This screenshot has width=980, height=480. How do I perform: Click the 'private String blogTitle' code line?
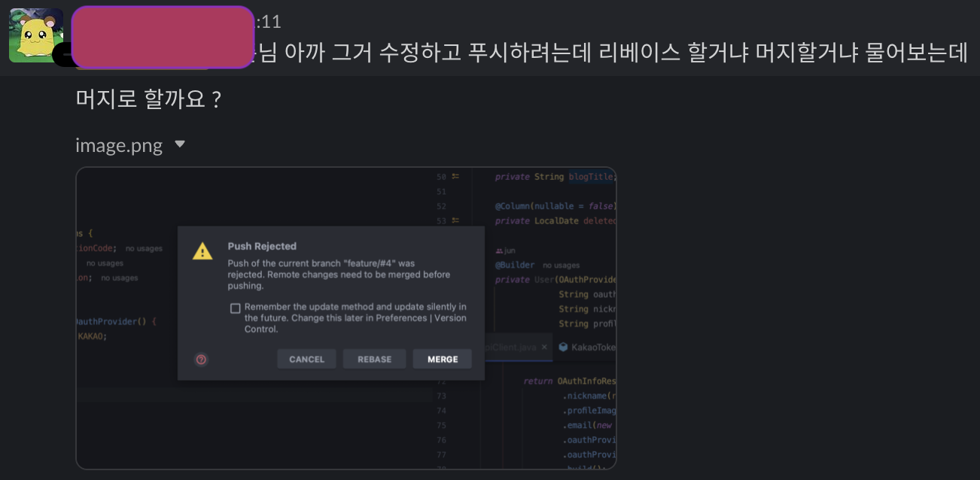click(555, 177)
